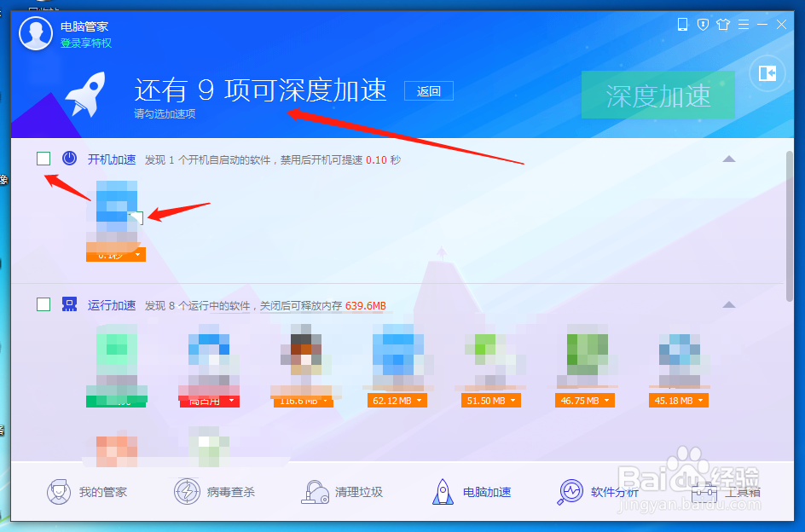Collapse the 运行加速 section

[728, 304]
